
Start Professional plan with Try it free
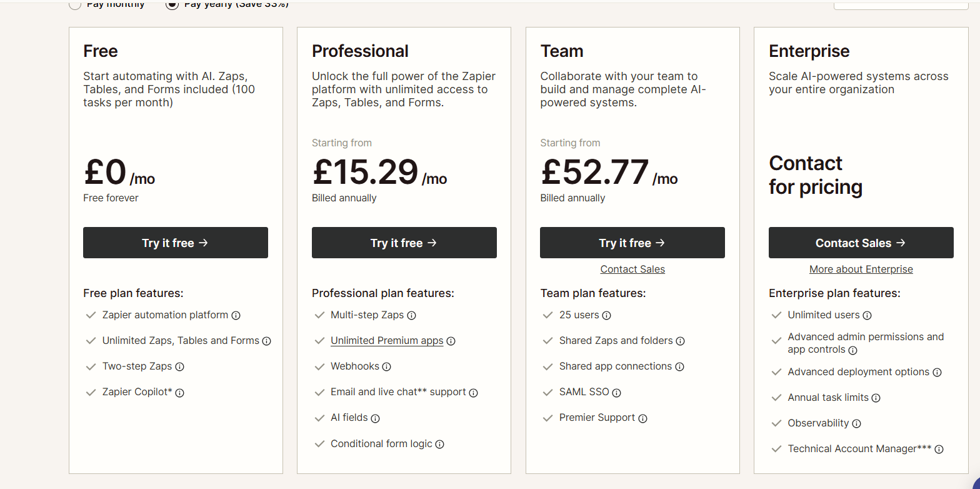tap(404, 243)
